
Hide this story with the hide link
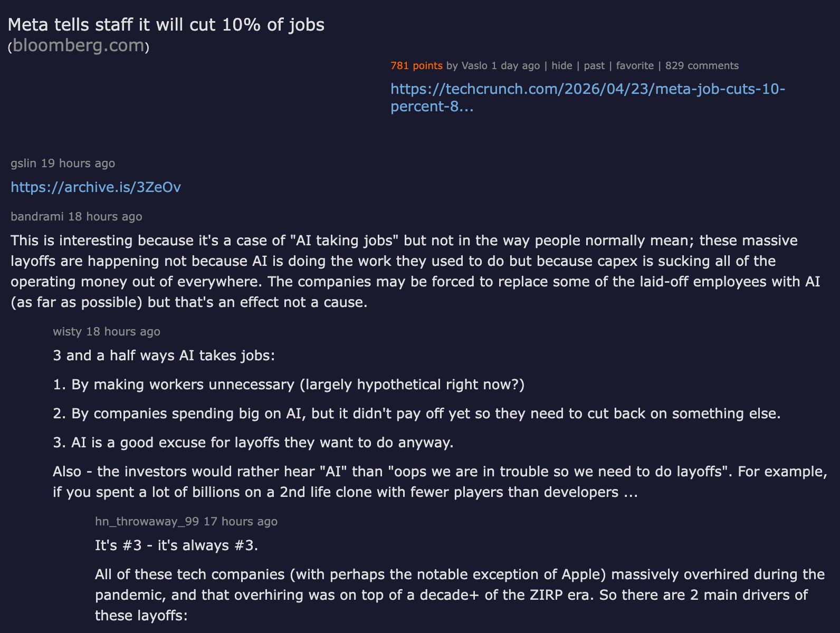coord(562,66)
